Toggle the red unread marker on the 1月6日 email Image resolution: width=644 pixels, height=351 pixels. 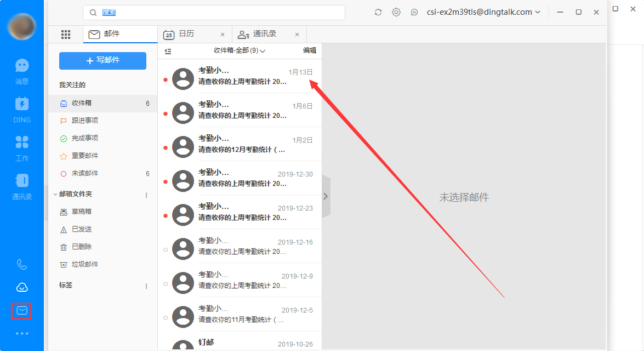tap(166, 114)
